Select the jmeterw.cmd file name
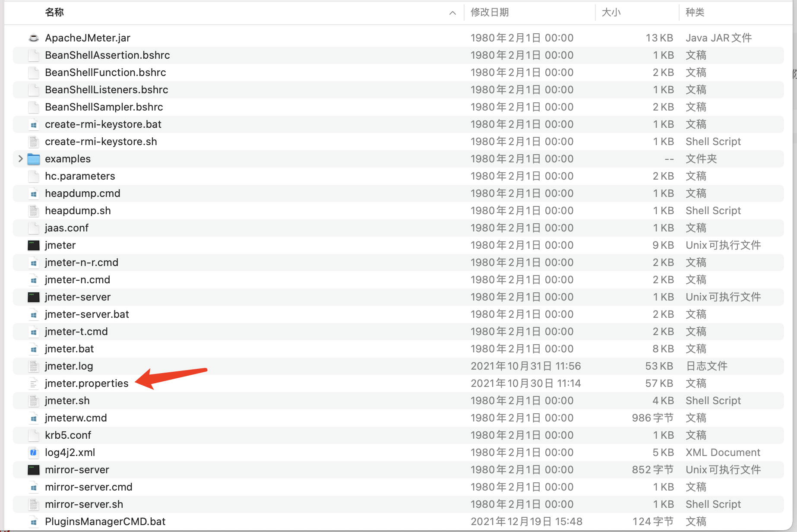 76,418
